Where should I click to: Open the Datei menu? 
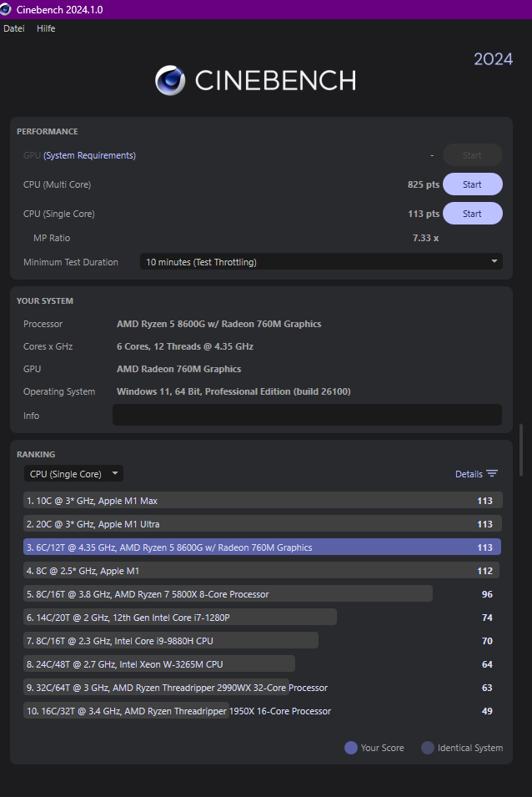[14, 28]
